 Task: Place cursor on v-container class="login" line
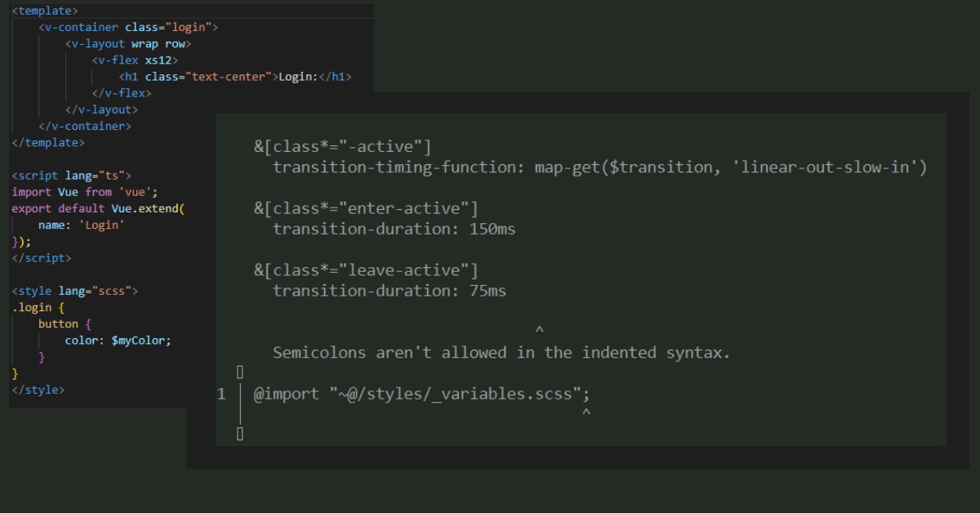128,27
